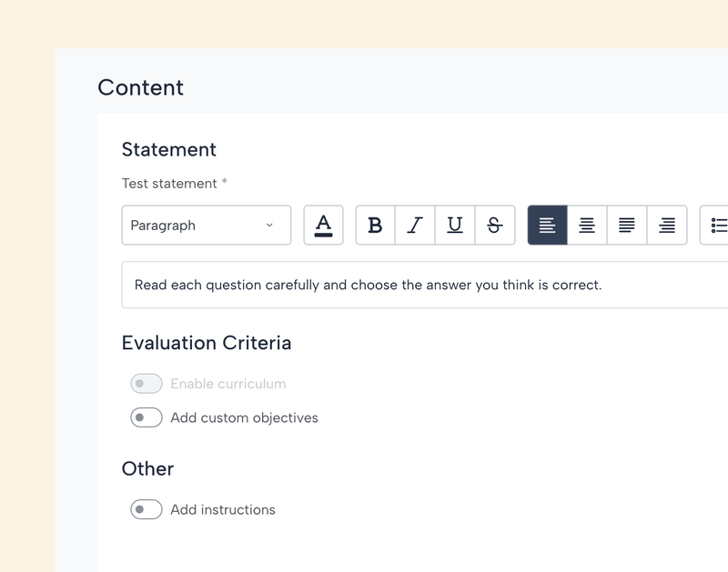
Task: Open the text color picker
Action: click(x=323, y=226)
